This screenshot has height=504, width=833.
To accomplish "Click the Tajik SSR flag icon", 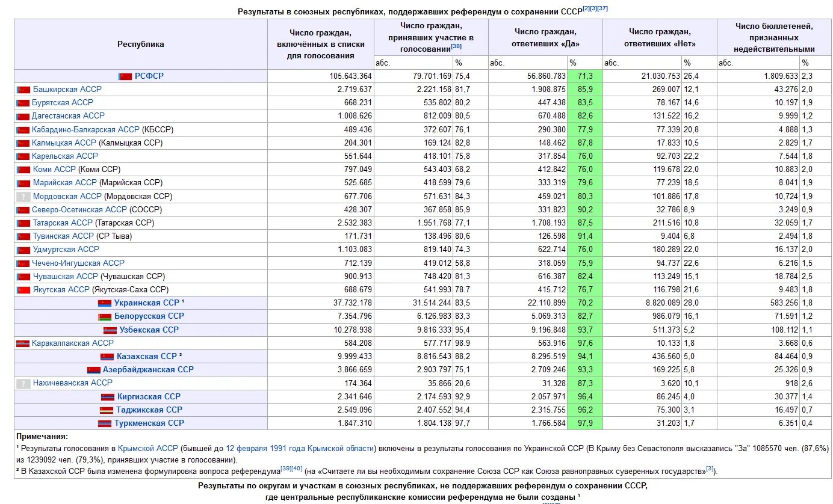I will pyautogui.click(x=107, y=410).
